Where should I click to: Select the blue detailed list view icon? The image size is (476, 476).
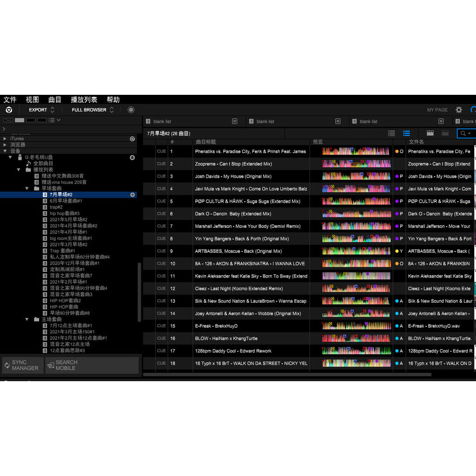[406, 133]
